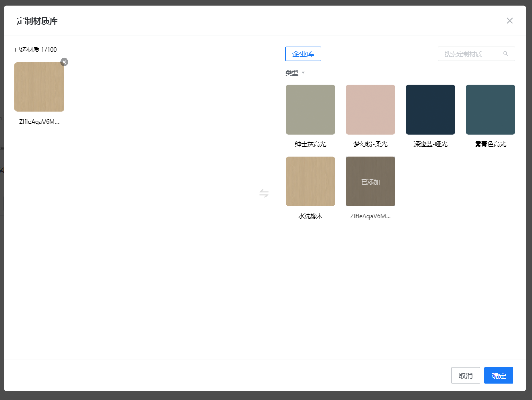Choose the 深邃蓝-哑光 dark blue swatch
The height and width of the screenshot is (400, 532).
(x=431, y=110)
